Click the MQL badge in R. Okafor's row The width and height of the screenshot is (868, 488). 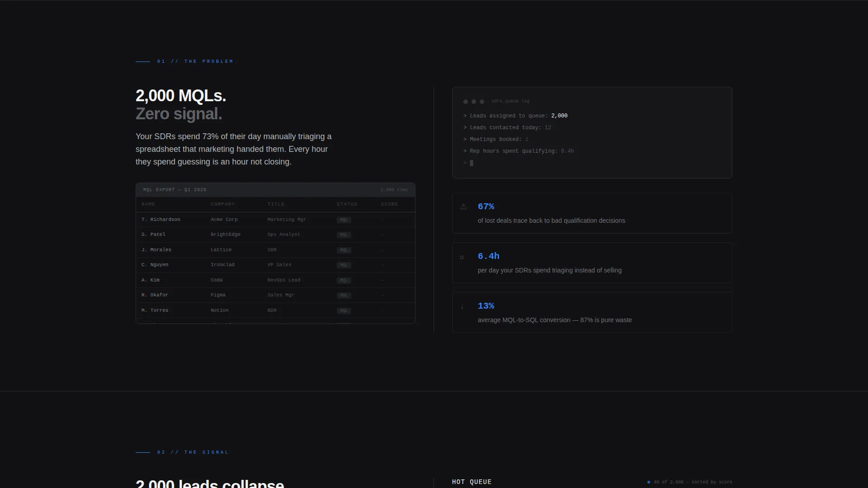(x=344, y=296)
